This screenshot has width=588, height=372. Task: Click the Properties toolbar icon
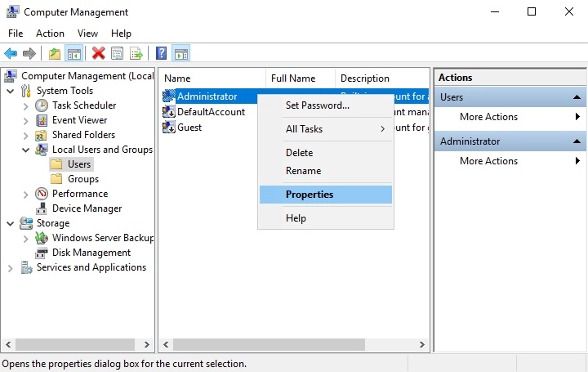tap(118, 54)
